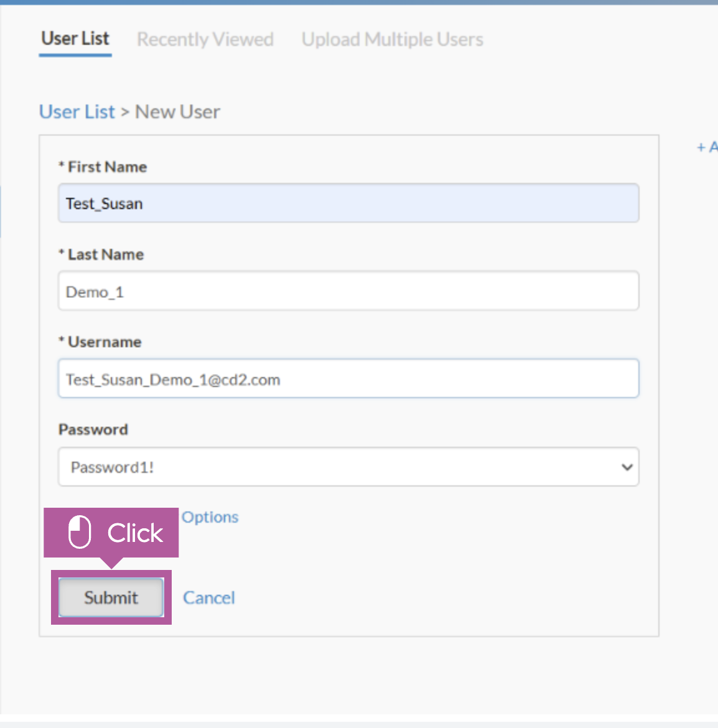Image resolution: width=718 pixels, height=728 pixels.
Task: Open the Upload Multiple Users tab
Action: (392, 39)
